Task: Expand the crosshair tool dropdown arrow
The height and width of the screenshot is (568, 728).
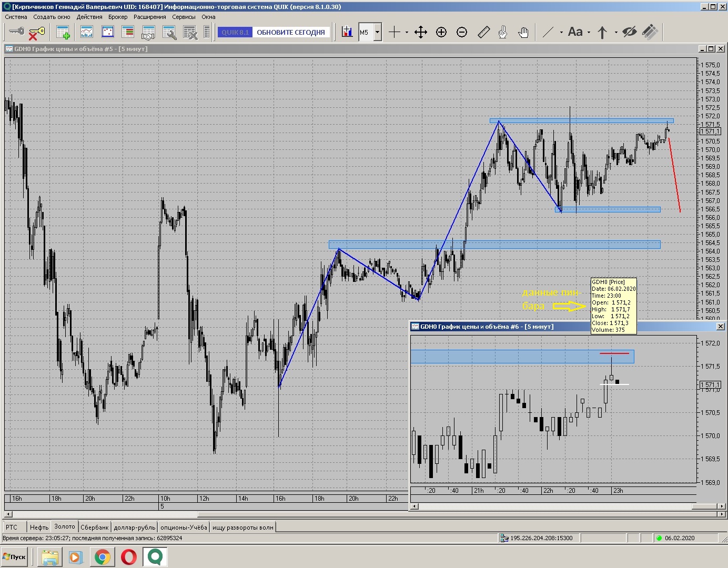Action: pos(407,32)
